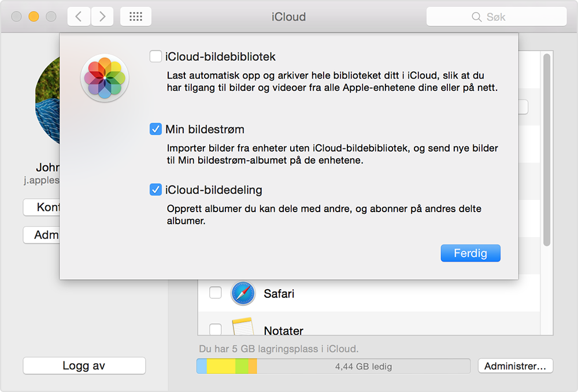Click the services list scrollbar
Screen dimensions: 578x392
(547, 150)
